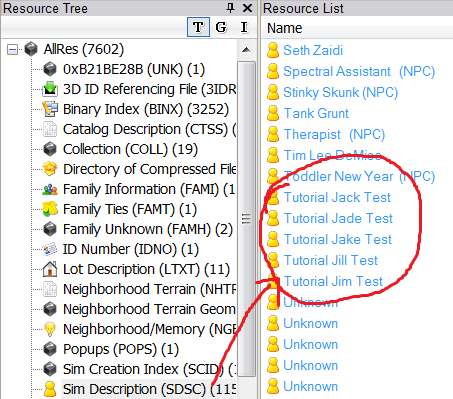
Task: Select Family Unknown (FAMH) (2) item
Action: (148, 229)
